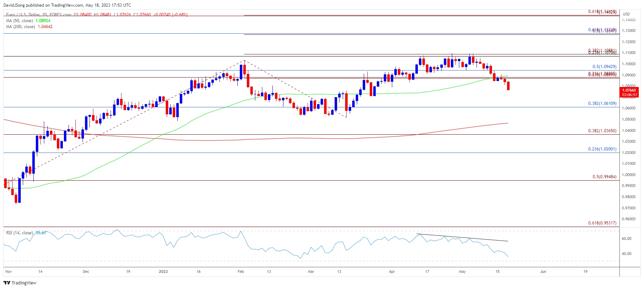This screenshot has width=644, height=289.
Task: Click the red current price tag 1.07660
Action: click(629, 90)
